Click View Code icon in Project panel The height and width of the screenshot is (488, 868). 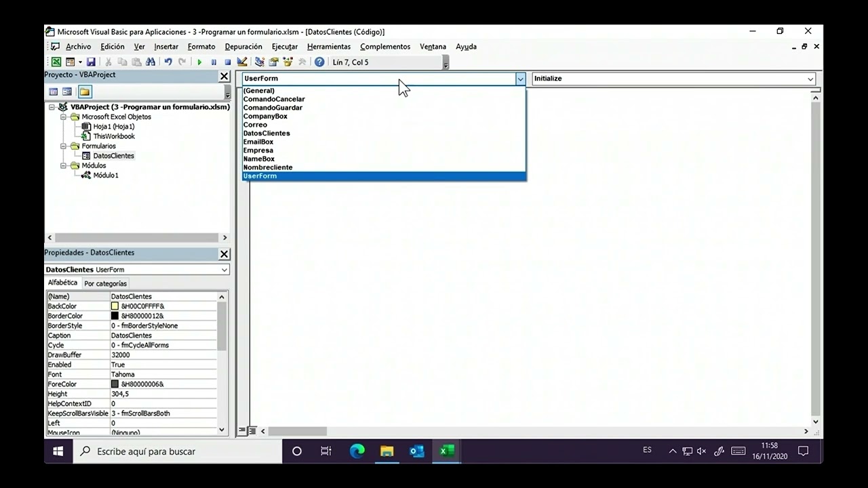coord(53,91)
